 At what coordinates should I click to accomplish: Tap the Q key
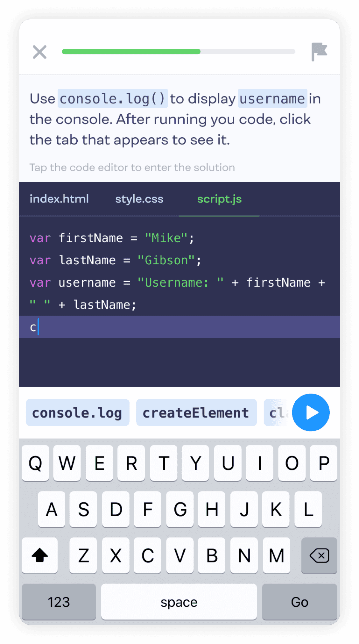35,463
